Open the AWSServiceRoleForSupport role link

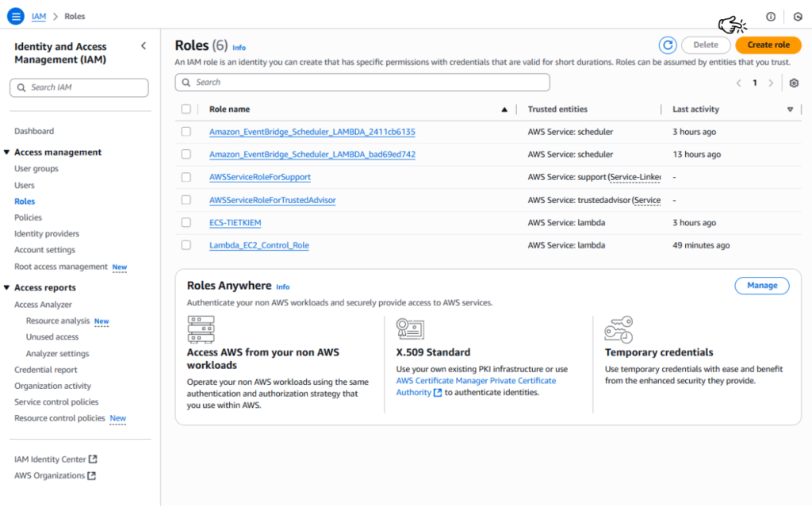[x=260, y=177]
